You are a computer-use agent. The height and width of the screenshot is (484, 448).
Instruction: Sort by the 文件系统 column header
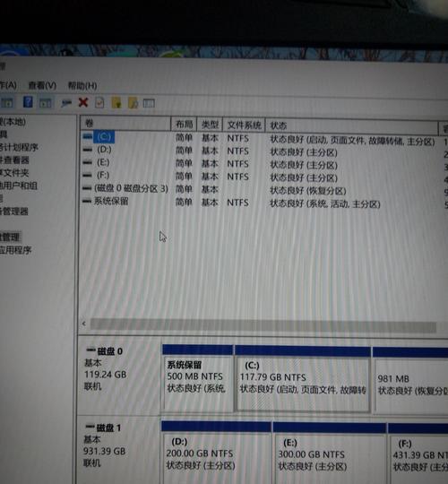[x=244, y=125]
